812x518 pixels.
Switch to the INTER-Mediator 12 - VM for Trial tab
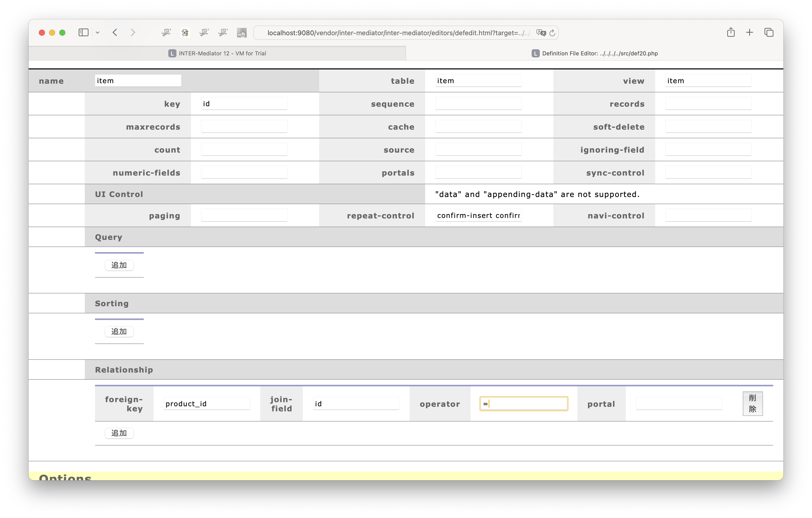(x=217, y=53)
